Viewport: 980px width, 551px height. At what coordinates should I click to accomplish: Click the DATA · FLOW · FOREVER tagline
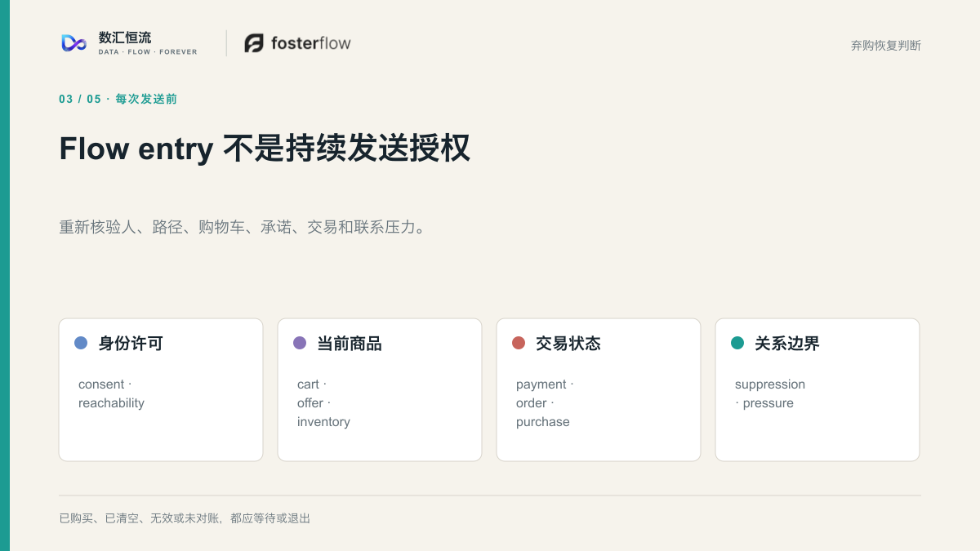pos(148,52)
